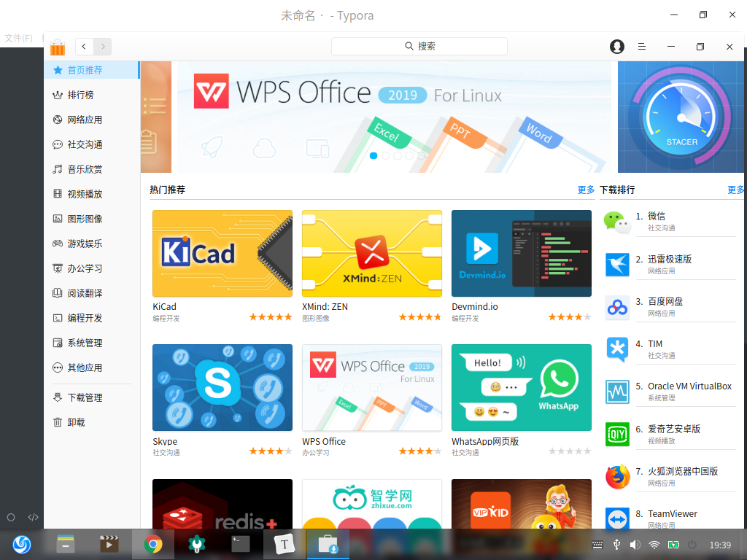Screen dimensions: 747x560
Task: Click the Oracle VM VirtualBox icon
Action: pos(617,392)
